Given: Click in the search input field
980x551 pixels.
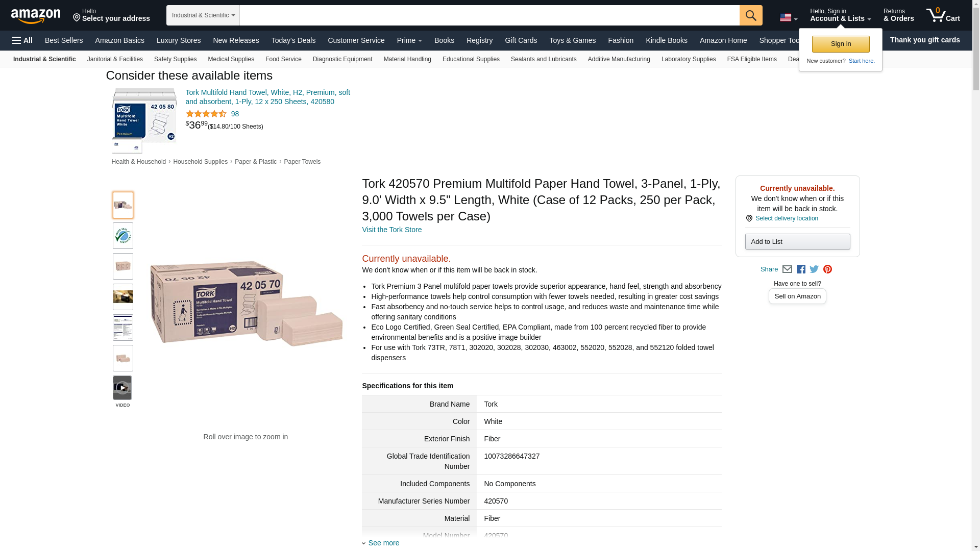Looking at the screenshot, I should [x=489, y=15].
